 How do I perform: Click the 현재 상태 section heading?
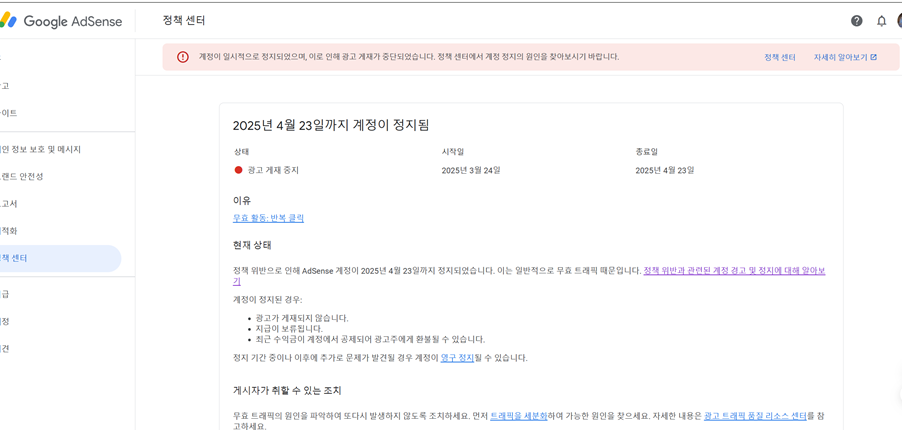point(252,245)
